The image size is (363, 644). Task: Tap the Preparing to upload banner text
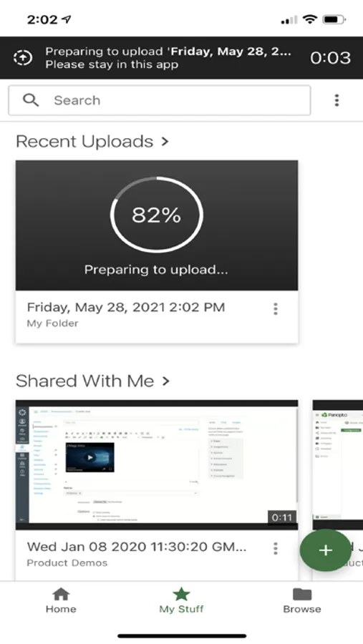168,58
